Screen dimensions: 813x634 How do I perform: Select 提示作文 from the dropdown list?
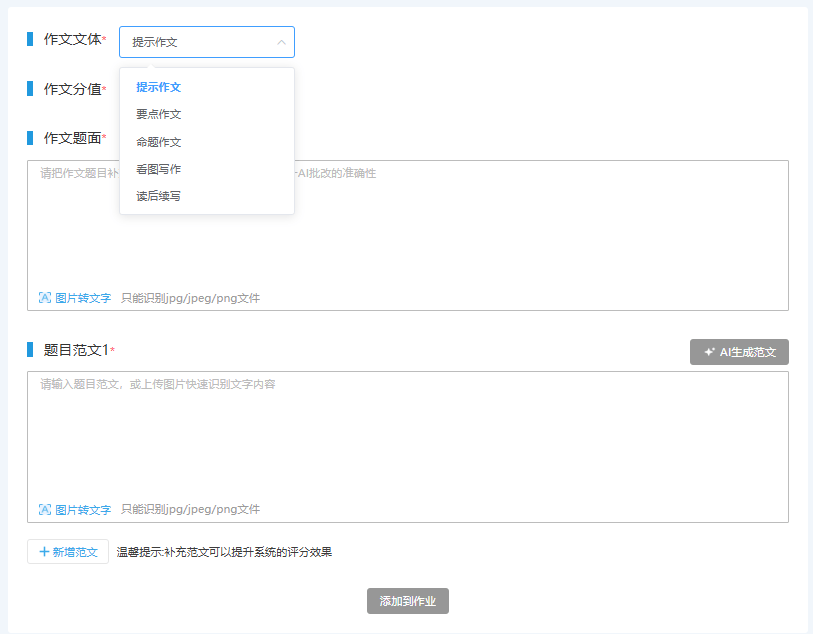[159, 87]
